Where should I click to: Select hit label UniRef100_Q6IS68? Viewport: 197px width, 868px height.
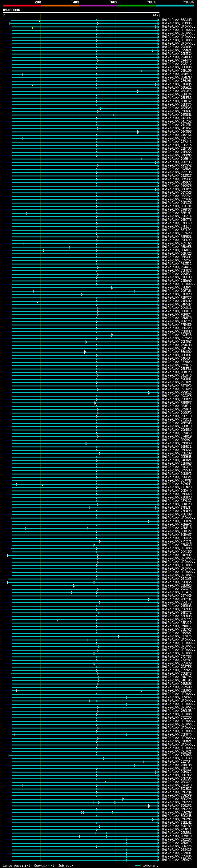(x=177, y=579)
